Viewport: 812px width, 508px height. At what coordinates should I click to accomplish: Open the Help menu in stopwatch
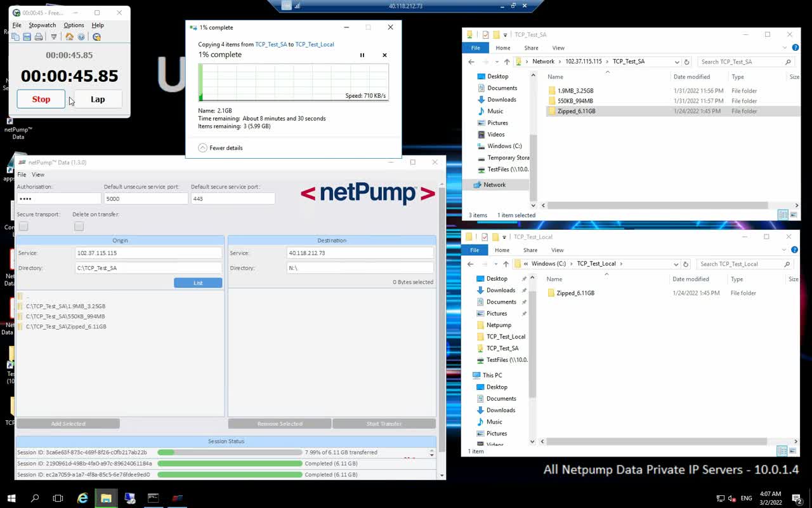click(98, 25)
